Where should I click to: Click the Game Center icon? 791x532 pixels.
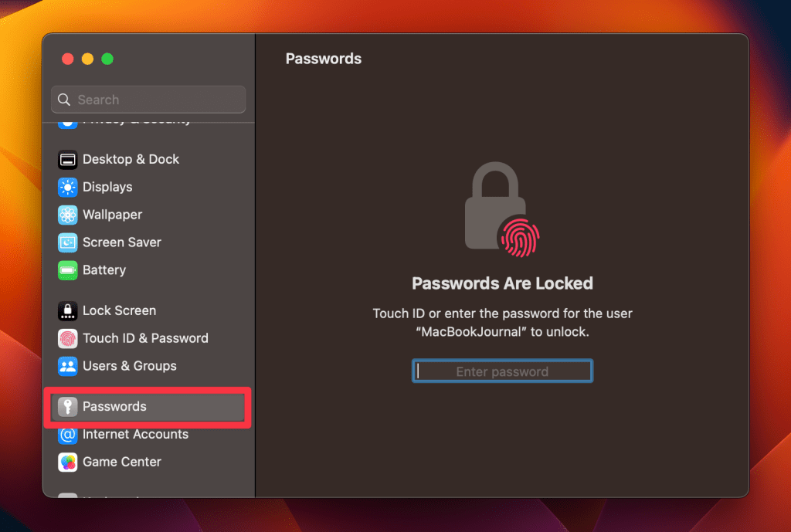coord(68,463)
